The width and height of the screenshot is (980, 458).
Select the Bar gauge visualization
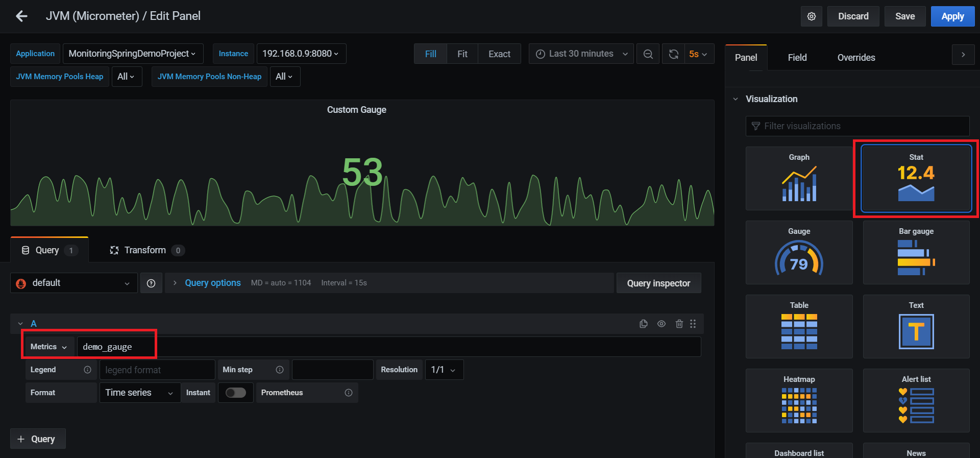(x=916, y=253)
